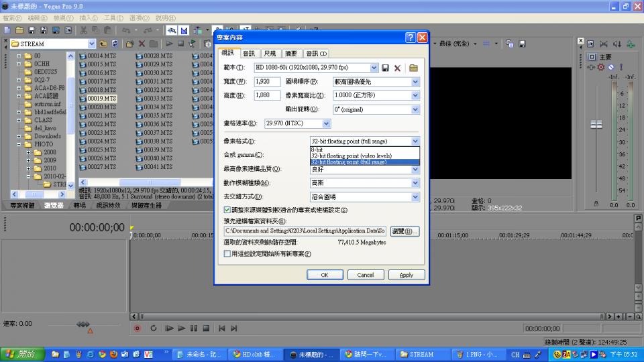Click the Stop button in the transport bar
The image size is (644, 362).
tap(206, 328)
